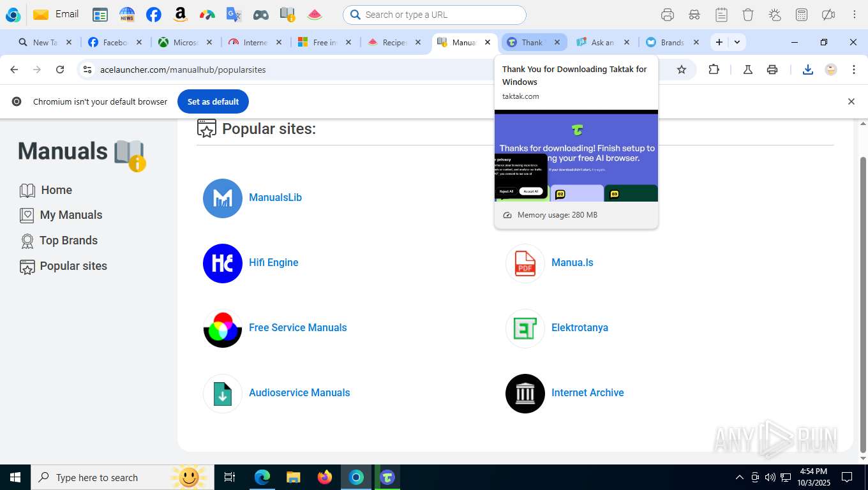
Task: Open the browser three-dot menu
Action: click(854, 70)
